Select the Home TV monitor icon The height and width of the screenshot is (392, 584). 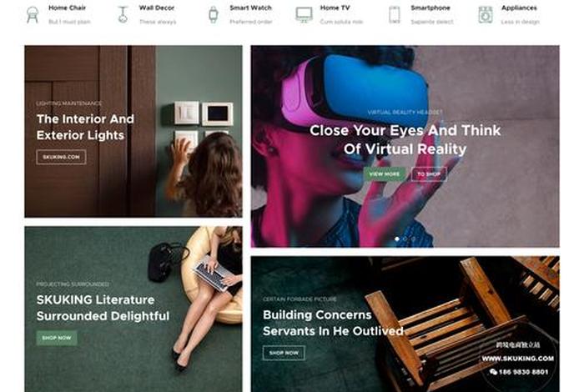(304, 15)
